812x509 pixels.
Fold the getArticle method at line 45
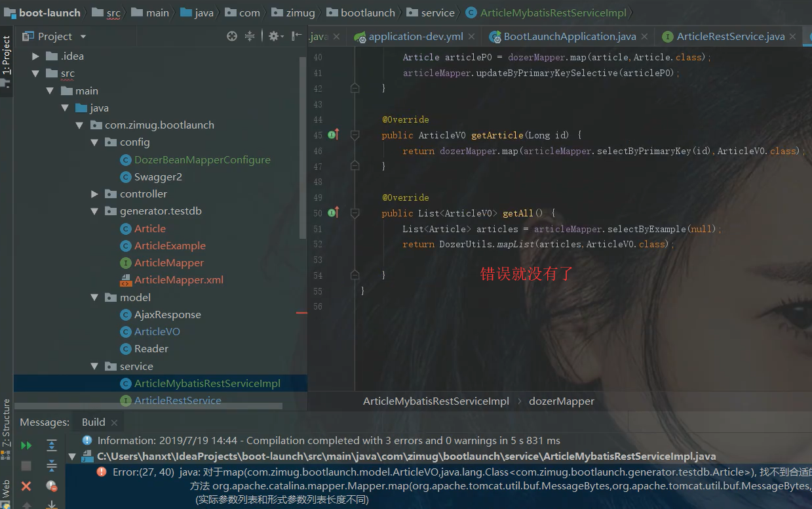[x=355, y=135]
